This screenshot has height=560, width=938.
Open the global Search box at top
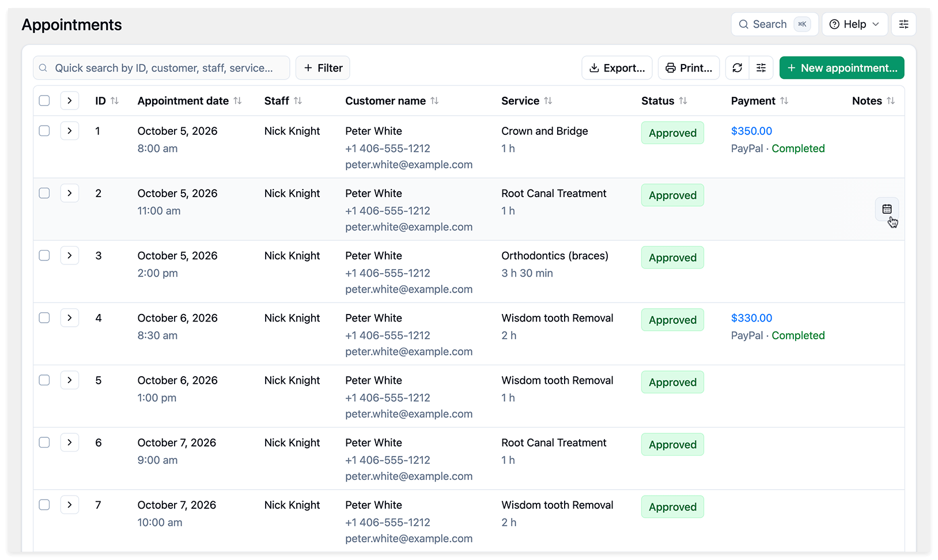[774, 24]
